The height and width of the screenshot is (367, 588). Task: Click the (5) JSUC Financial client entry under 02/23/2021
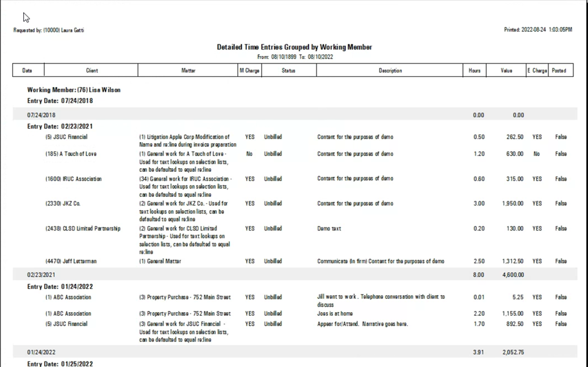point(66,137)
